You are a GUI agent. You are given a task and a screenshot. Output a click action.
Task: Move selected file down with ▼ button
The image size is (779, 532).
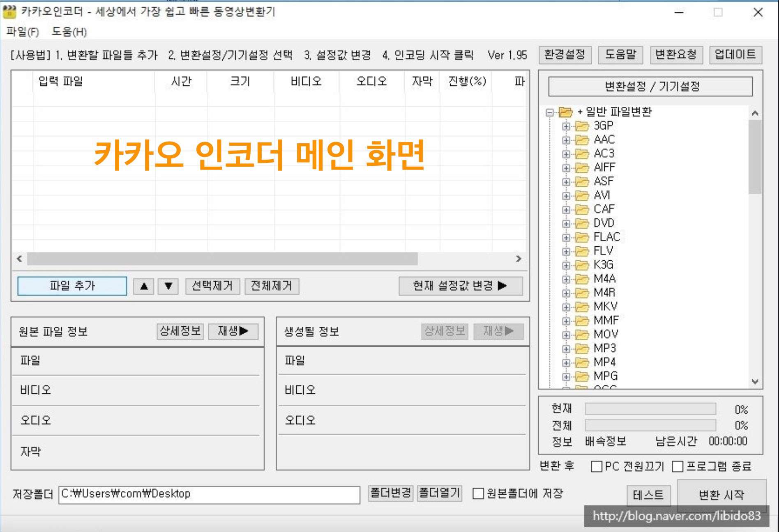[x=168, y=286]
